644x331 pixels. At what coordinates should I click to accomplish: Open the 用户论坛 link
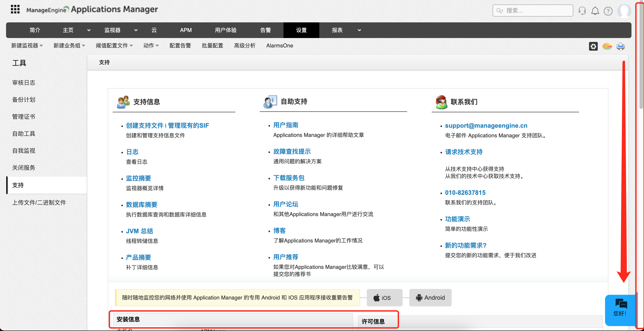pyautogui.click(x=286, y=204)
